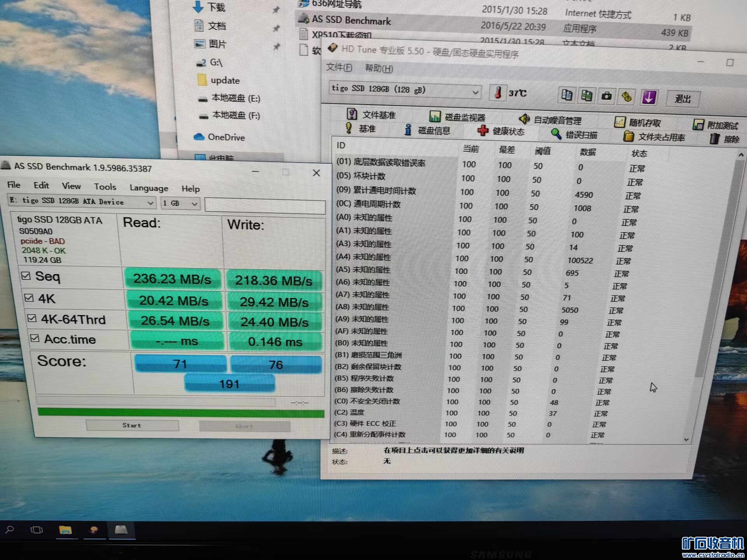
Task: Open the 磁盘监视器 tab
Action: 457,117
